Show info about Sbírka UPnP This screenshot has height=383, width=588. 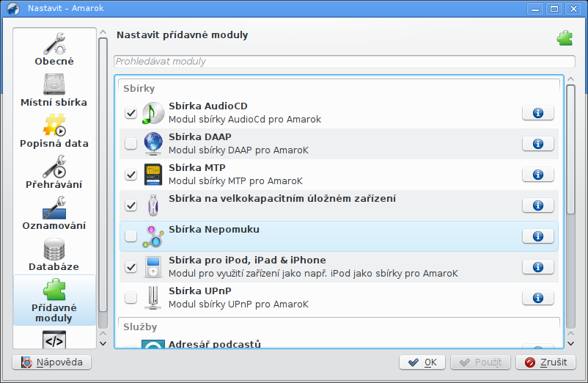coord(537,297)
